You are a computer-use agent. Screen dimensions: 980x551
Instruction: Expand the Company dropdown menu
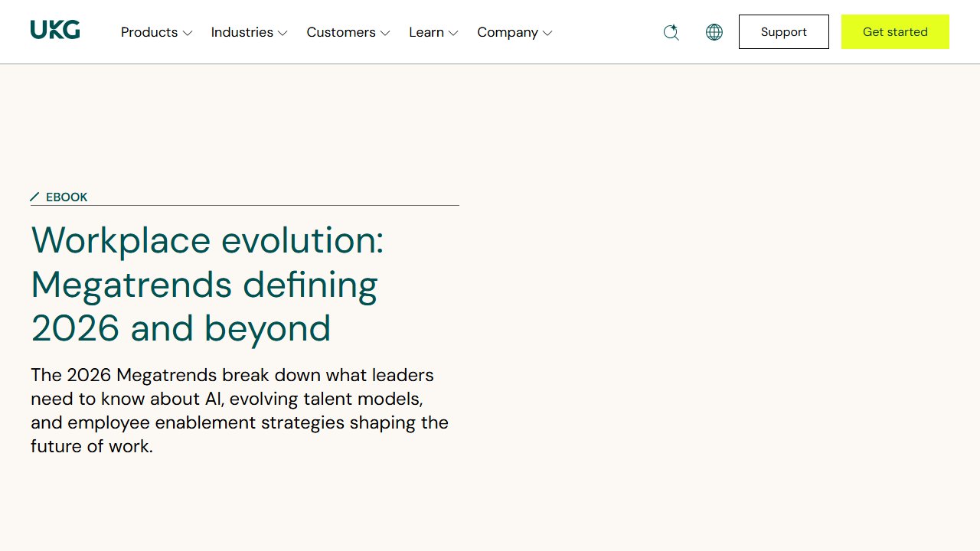[x=514, y=32]
